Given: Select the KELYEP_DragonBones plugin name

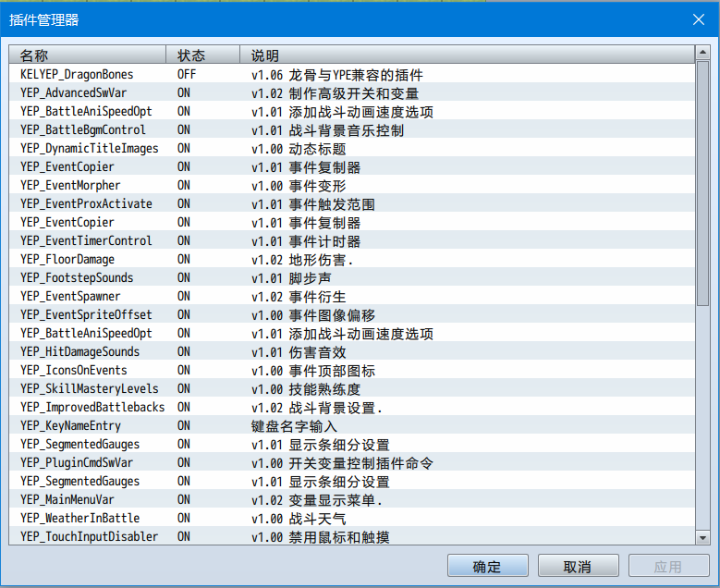Looking at the screenshot, I should 77,74.
